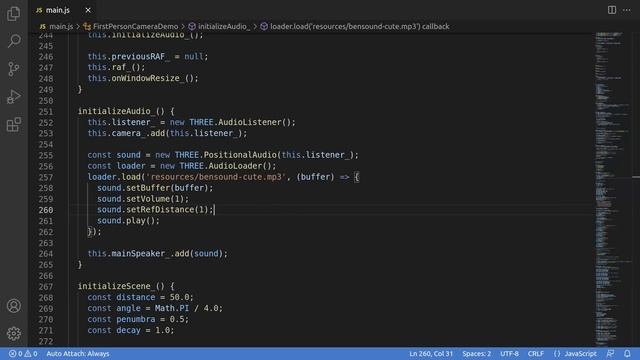
Task: Click on 'this.mainSpeaker_.add(sound);' line
Action: click(x=158, y=253)
